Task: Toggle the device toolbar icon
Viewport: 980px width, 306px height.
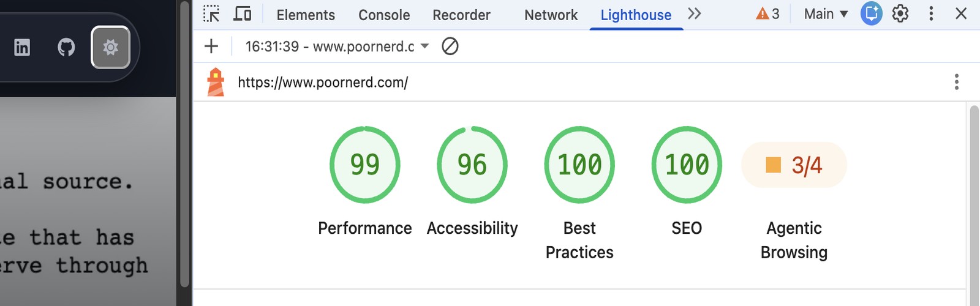Action: (x=243, y=13)
